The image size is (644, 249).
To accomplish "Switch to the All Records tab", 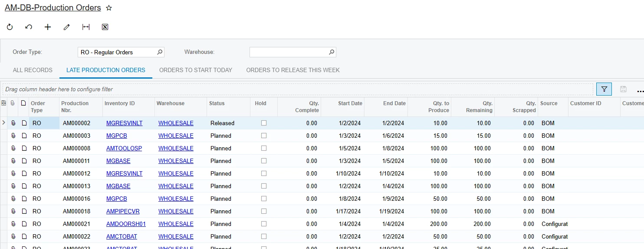I will (33, 70).
